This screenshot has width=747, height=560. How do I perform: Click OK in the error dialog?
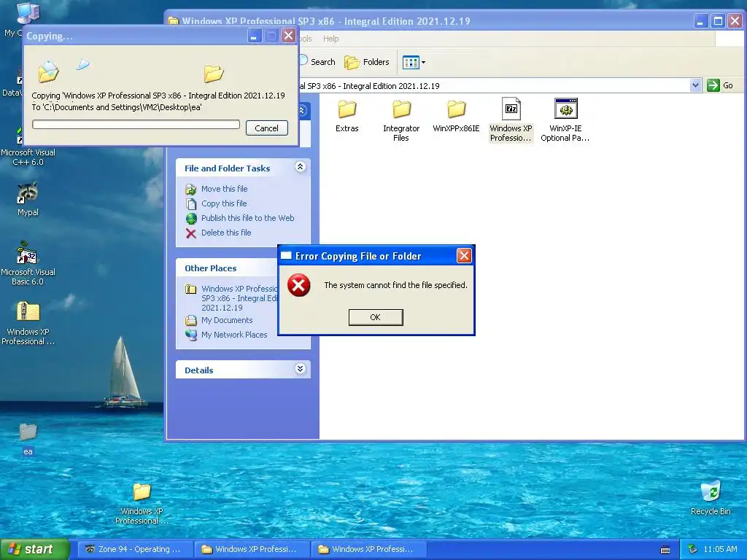click(376, 317)
